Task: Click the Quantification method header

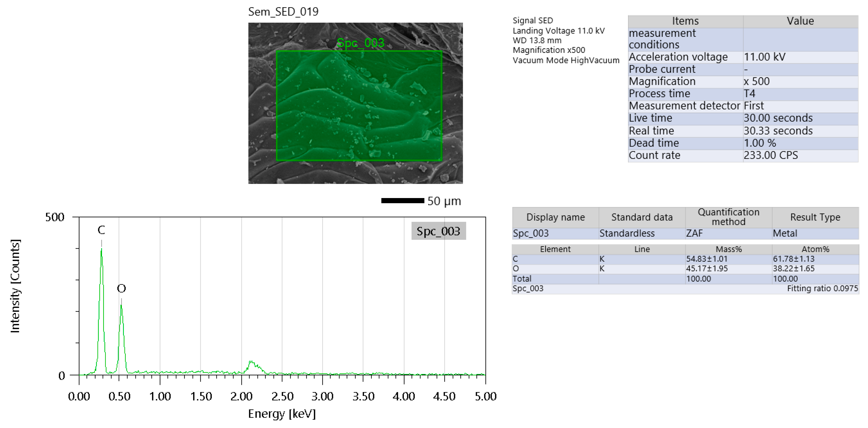Action: tap(728, 217)
